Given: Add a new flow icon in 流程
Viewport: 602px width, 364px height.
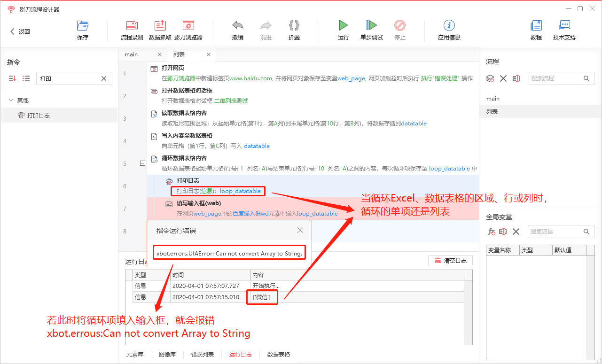Looking at the screenshot, I should click(490, 78).
